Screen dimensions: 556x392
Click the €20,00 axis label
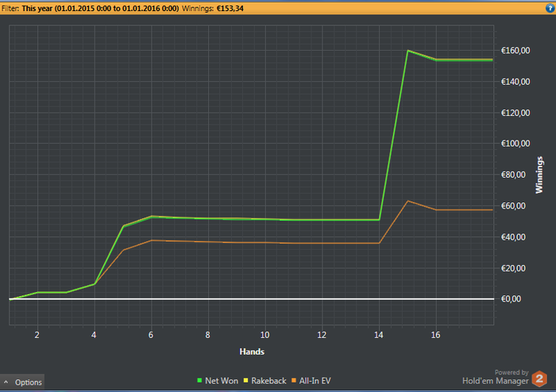pyautogui.click(x=513, y=268)
